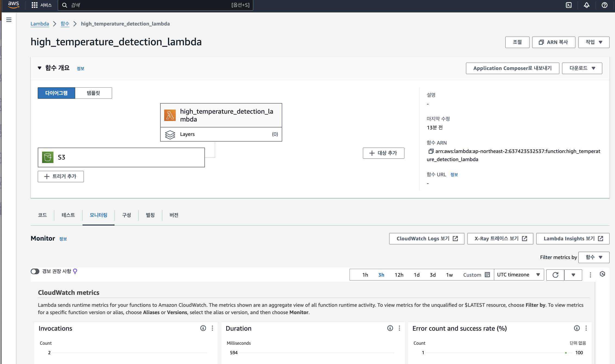
Task: Select the Layers row in diagram
Action: (221, 134)
